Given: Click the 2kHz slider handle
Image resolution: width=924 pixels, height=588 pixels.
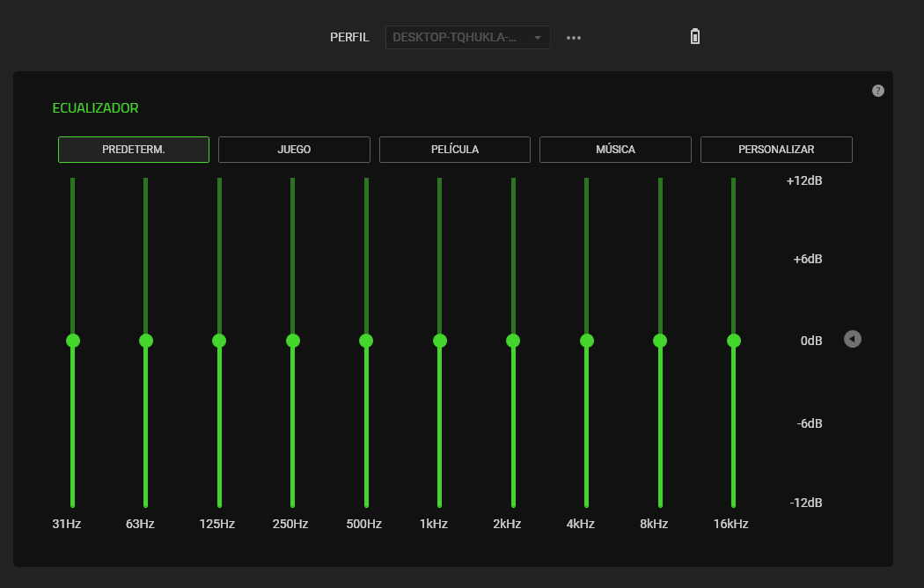Looking at the screenshot, I should pyautogui.click(x=513, y=341).
